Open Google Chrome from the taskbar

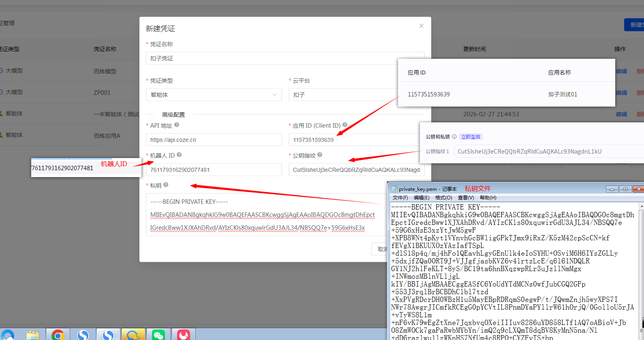[x=58, y=335]
